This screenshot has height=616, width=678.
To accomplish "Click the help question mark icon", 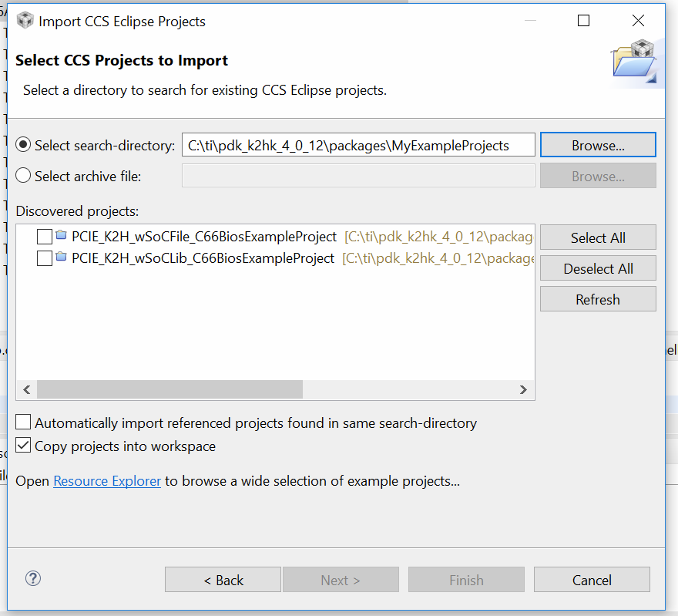I will click(x=33, y=578).
